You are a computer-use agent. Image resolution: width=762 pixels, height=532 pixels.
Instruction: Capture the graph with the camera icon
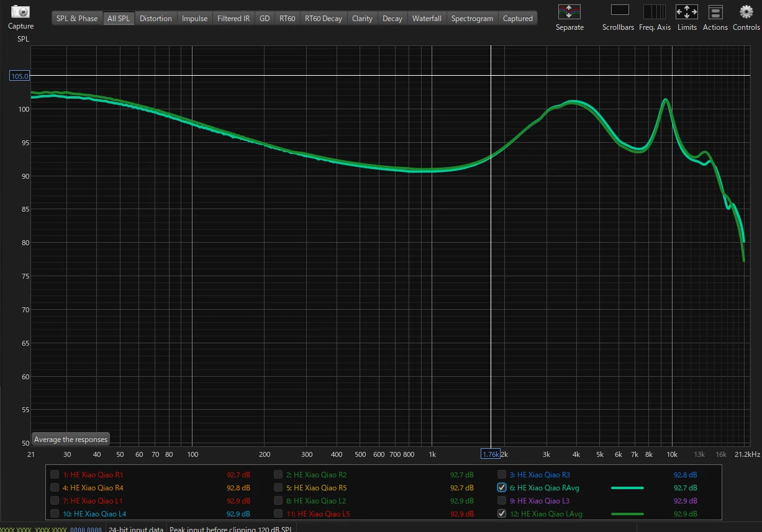[x=20, y=11]
